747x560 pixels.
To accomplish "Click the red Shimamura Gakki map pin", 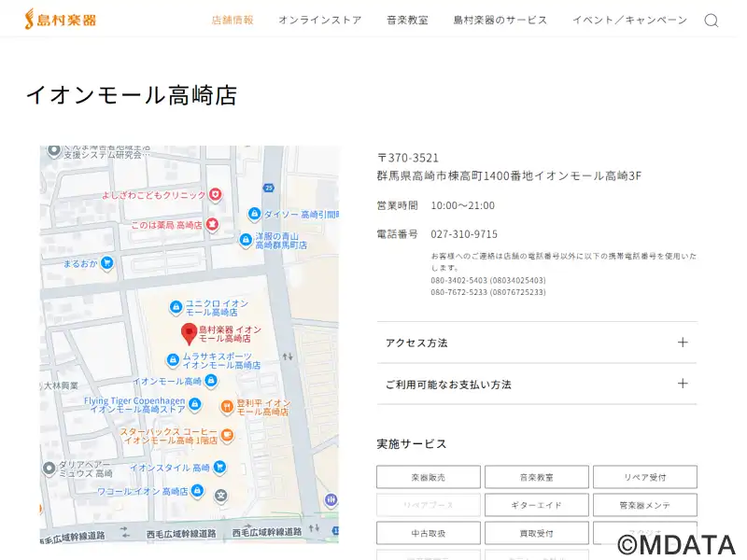I will (188, 332).
